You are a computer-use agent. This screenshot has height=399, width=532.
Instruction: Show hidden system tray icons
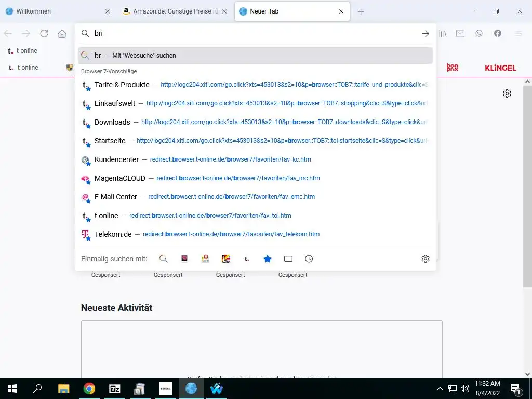pyautogui.click(x=440, y=389)
